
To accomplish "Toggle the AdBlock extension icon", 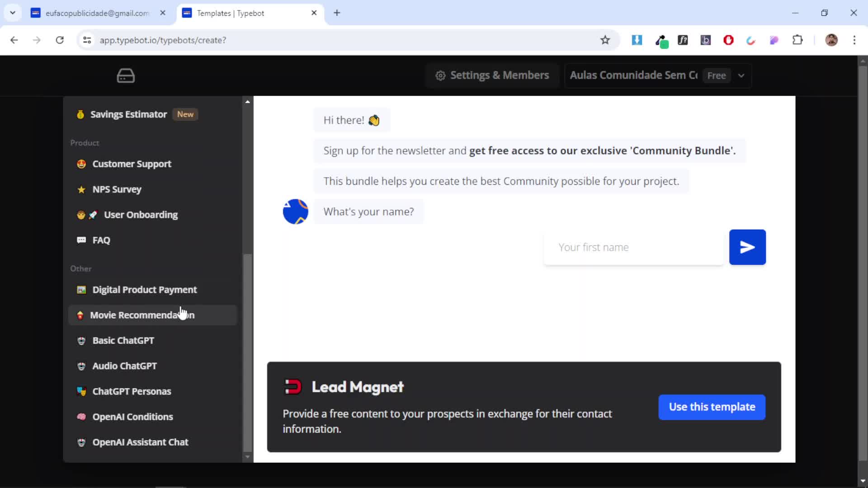I will [728, 40].
